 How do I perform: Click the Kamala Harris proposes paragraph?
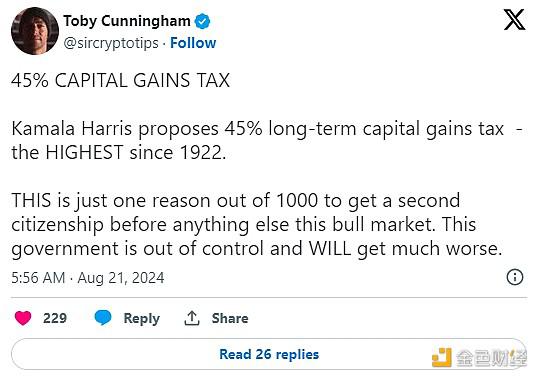[267, 141]
